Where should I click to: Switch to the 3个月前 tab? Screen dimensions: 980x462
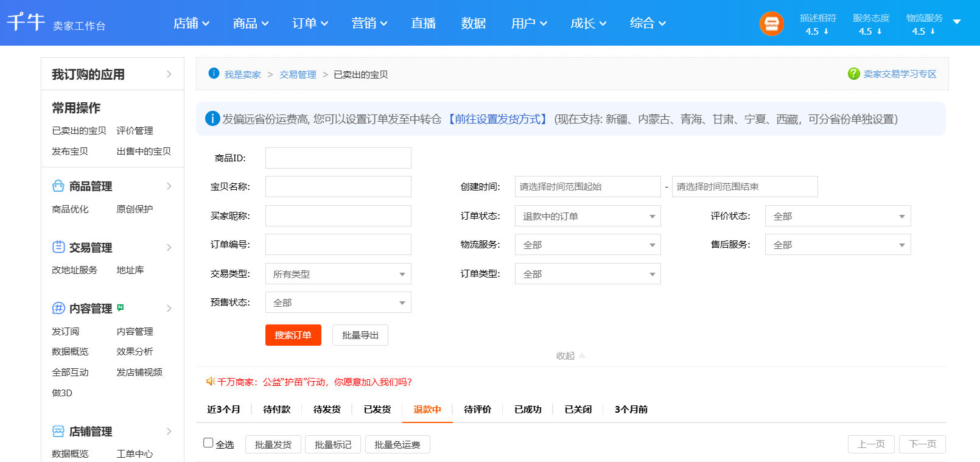tap(631, 410)
